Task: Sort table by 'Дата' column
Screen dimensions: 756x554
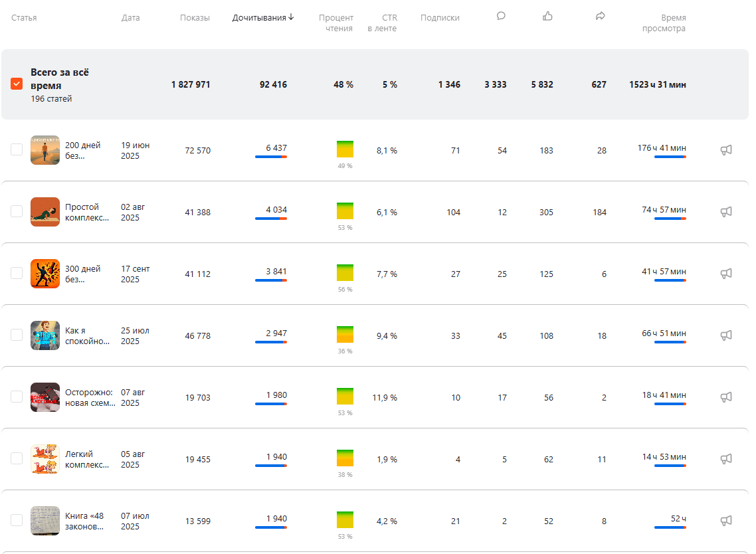Action: (x=131, y=18)
